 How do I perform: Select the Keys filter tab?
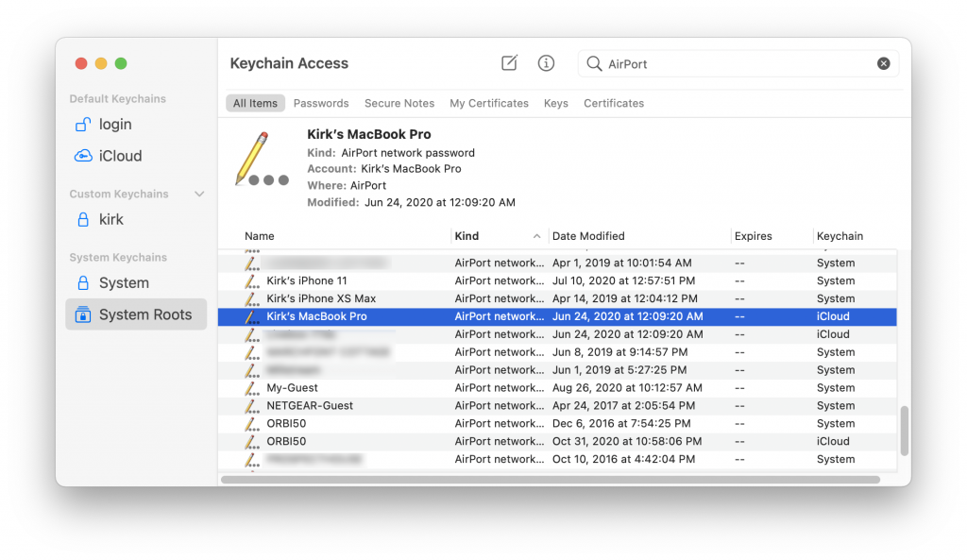pos(556,103)
